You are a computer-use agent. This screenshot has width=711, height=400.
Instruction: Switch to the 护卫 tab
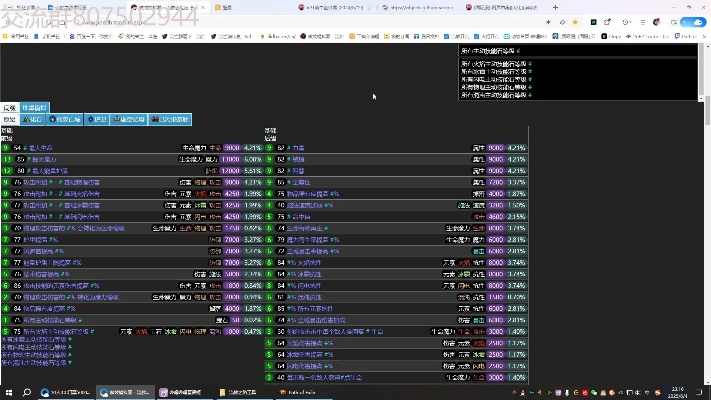coord(98,119)
